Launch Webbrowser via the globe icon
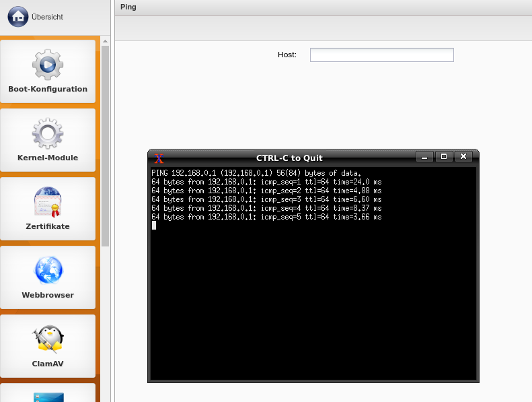This screenshot has height=402, width=532. pos(48,271)
